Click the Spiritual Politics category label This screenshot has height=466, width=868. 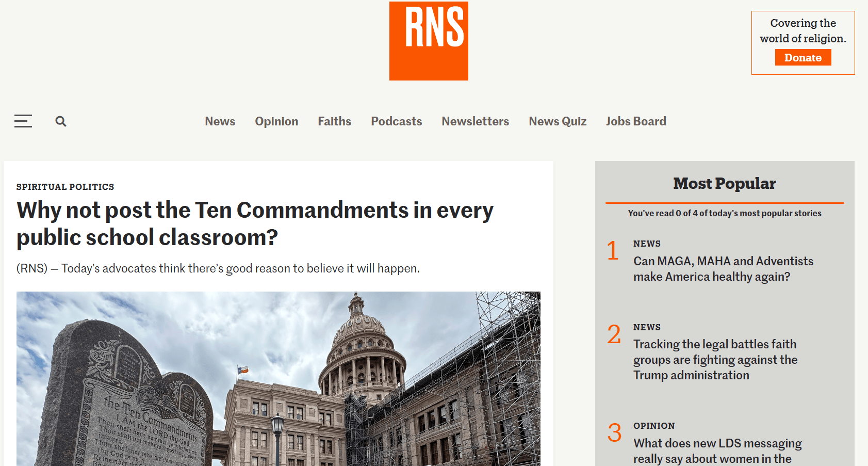65,187
